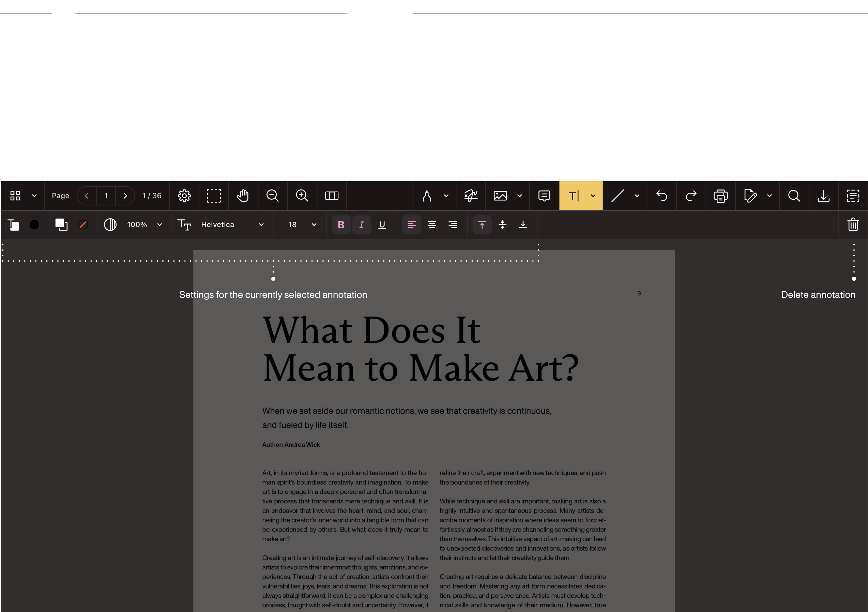The width and height of the screenshot is (868, 612).
Task: Activate the pan mode hand tool
Action: click(243, 196)
